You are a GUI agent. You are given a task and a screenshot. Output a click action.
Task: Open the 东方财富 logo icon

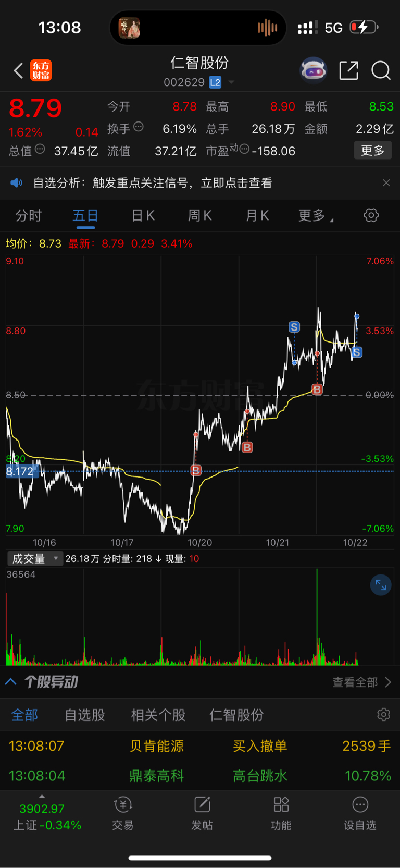[41, 70]
